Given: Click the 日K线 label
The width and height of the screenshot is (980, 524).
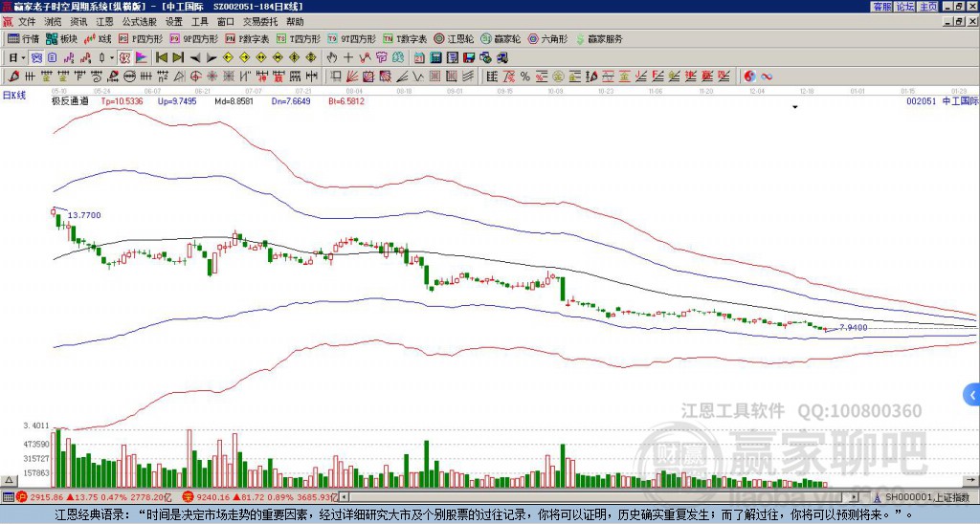Looking at the screenshot, I should tap(14, 96).
